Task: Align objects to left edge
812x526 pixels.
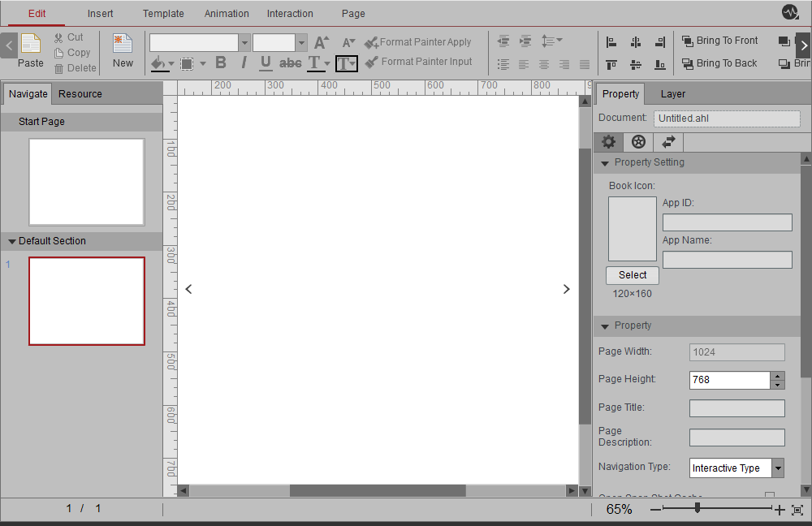Action: pos(611,42)
